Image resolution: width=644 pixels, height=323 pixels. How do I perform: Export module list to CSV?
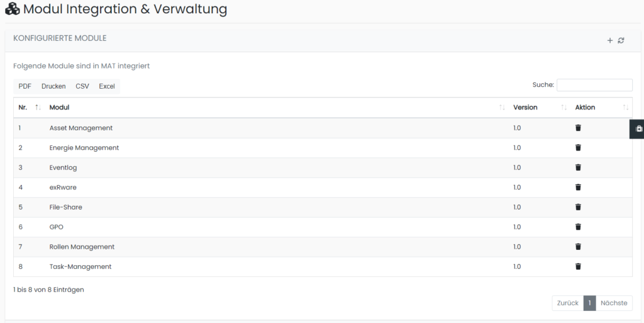pyautogui.click(x=82, y=86)
